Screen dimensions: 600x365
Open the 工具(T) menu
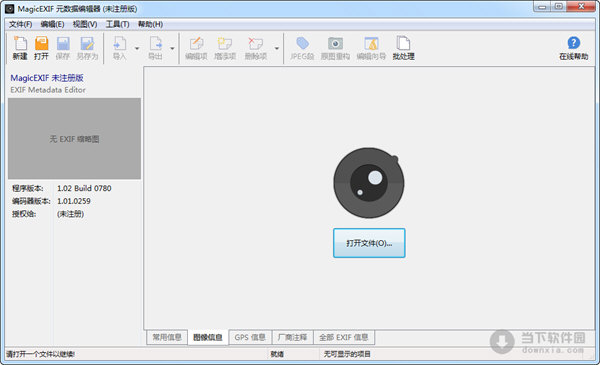click(x=117, y=24)
